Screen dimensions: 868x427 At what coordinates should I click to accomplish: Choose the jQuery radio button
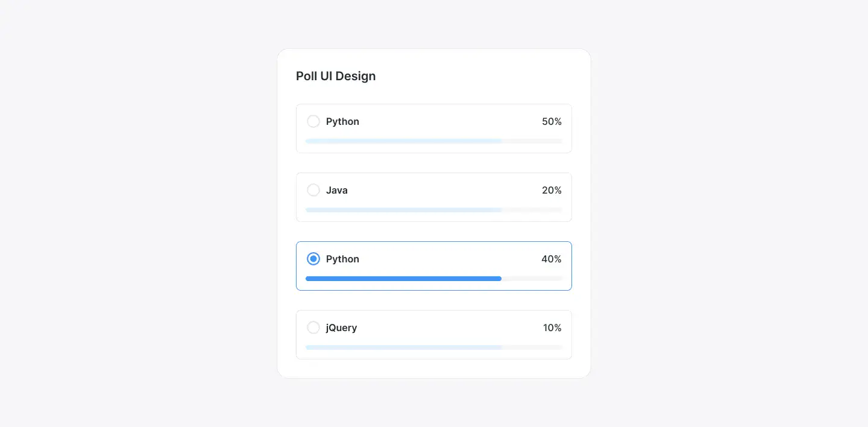[313, 327]
